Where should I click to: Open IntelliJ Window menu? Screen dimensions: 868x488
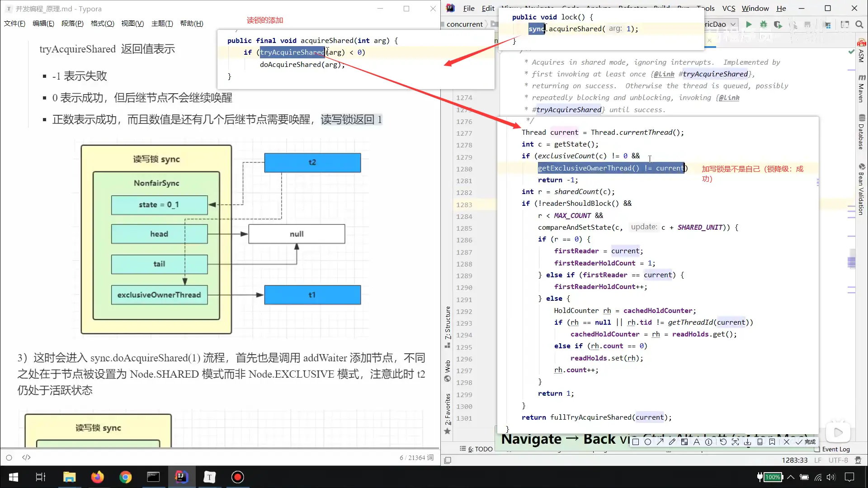pyautogui.click(x=755, y=8)
